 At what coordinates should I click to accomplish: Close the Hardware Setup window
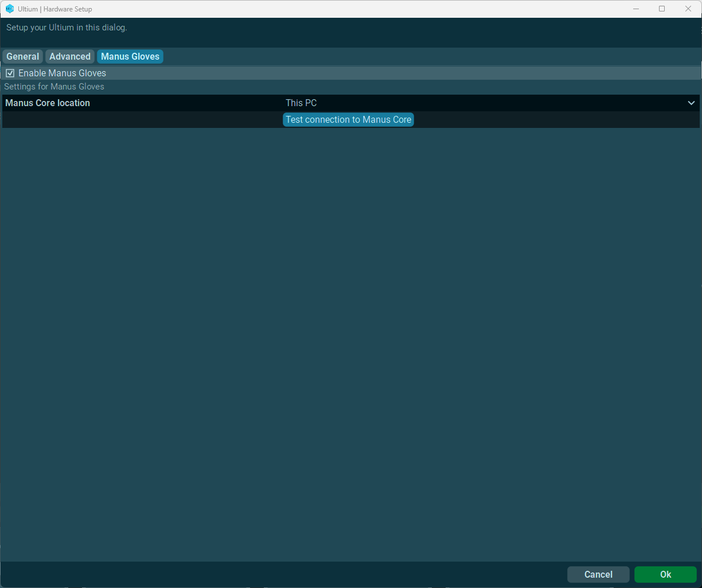coord(688,9)
